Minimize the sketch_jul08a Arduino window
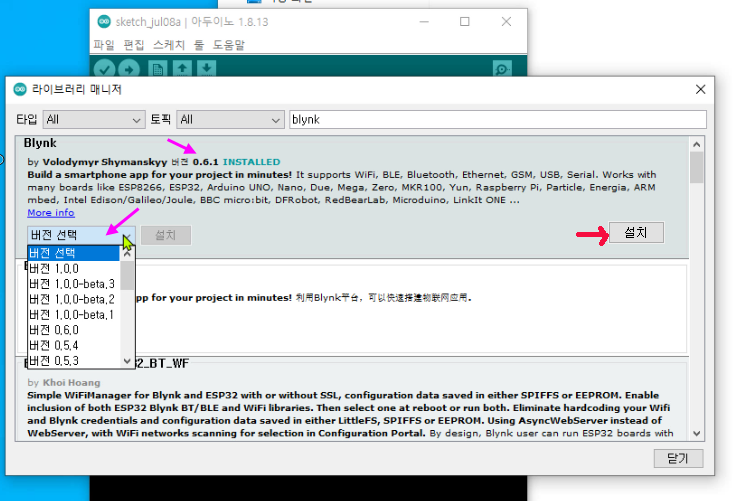Screen dimensions: 734x501 pos(424,22)
